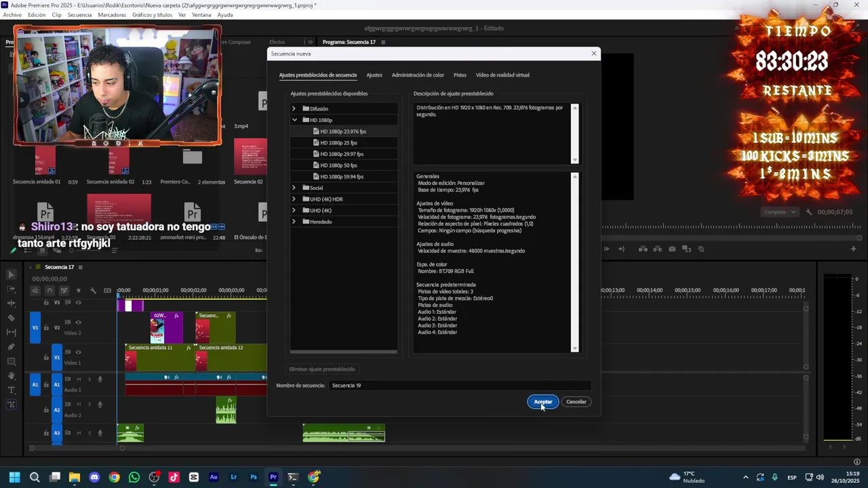Expand the UHD (4K) preset folder

pos(294,210)
